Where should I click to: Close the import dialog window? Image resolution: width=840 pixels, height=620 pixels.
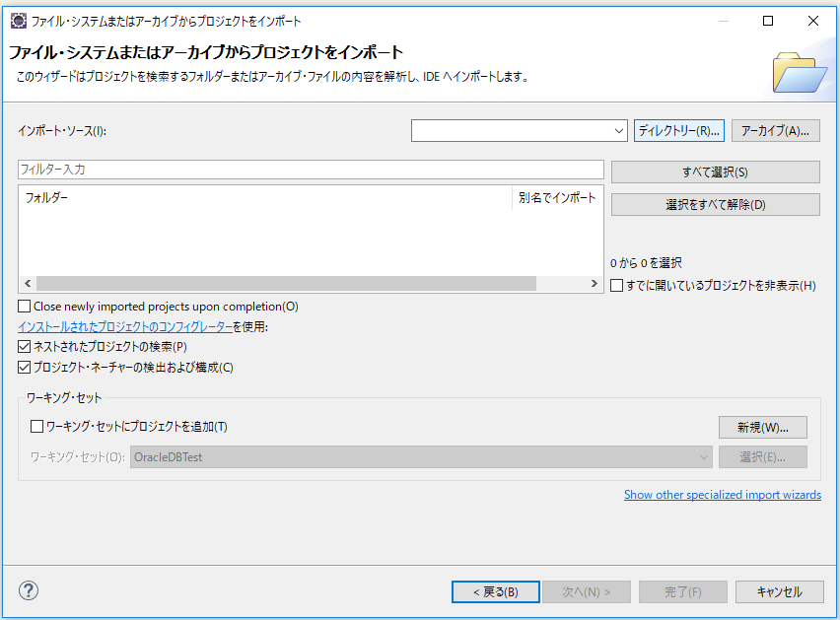812,21
